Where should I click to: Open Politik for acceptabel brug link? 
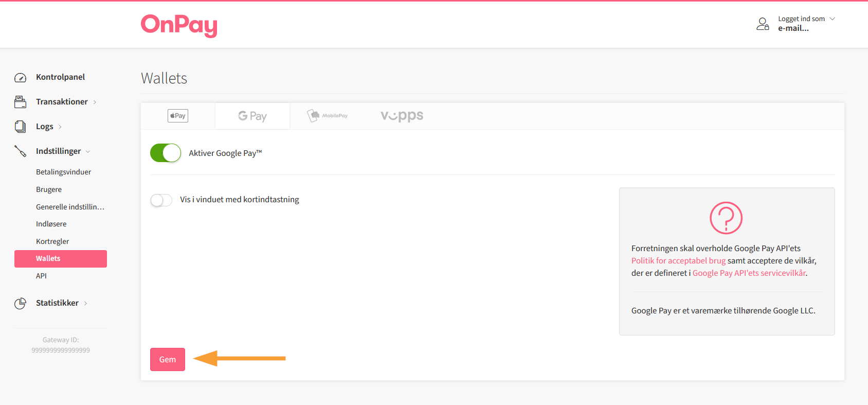point(678,261)
